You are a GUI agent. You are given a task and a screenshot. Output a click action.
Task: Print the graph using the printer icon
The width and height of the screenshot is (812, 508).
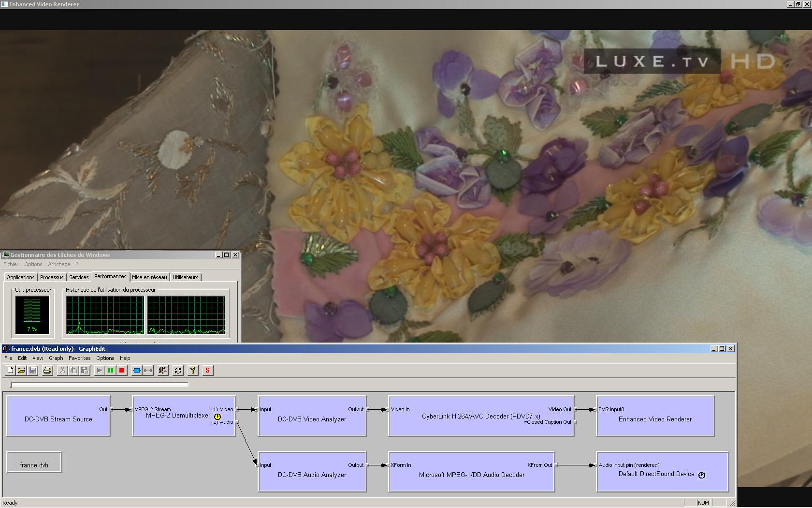coord(47,371)
